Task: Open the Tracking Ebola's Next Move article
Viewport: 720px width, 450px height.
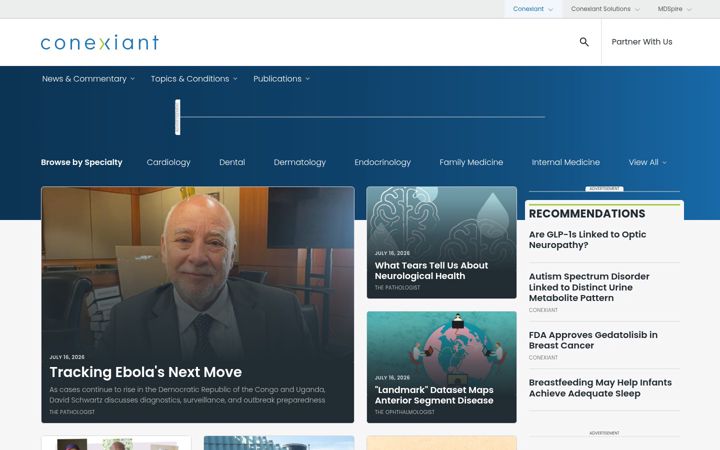Action: coord(146,372)
